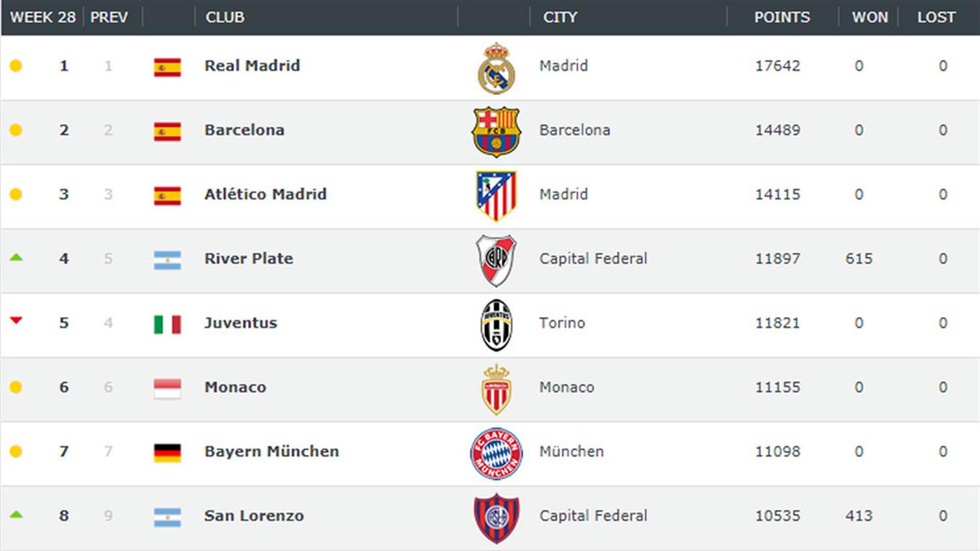Sort by the CLUB column header
The image size is (980, 551).
coord(225,17)
